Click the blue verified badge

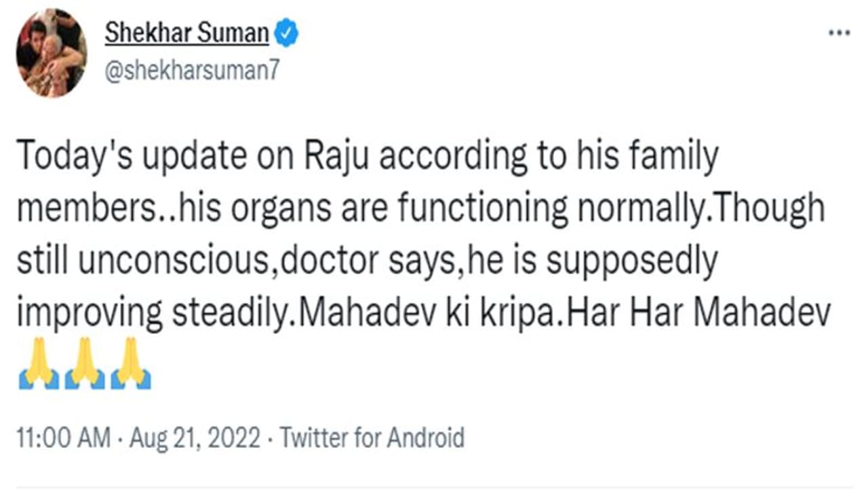coord(286,33)
